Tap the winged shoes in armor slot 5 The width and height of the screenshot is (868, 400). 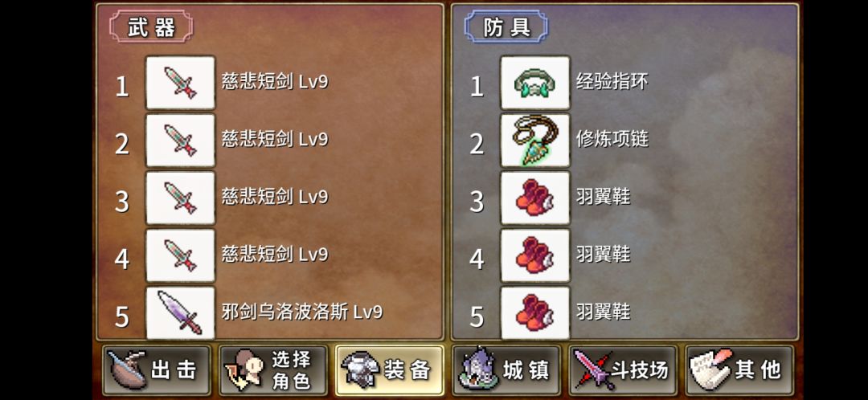coord(534,312)
